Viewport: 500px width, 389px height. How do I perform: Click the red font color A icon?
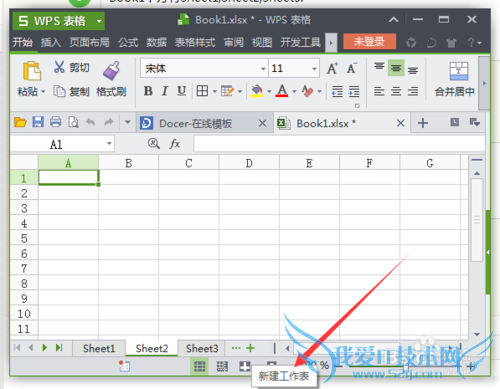coord(282,91)
